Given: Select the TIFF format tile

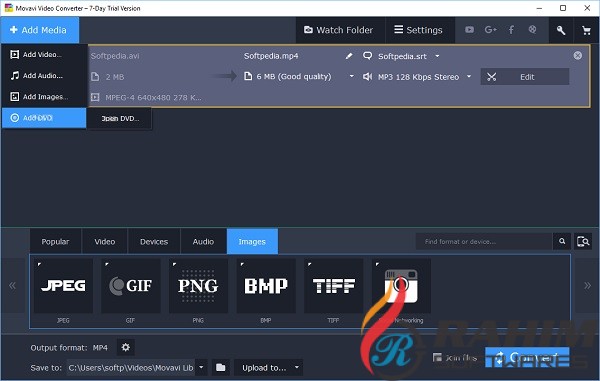Looking at the screenshot, I should pos(334,286).
